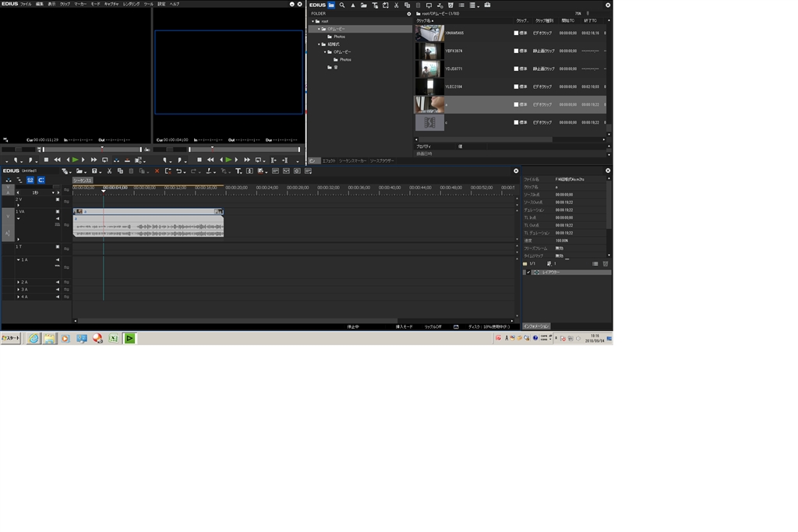Switch to ソースブラウザー tab

tap(382, 160)
